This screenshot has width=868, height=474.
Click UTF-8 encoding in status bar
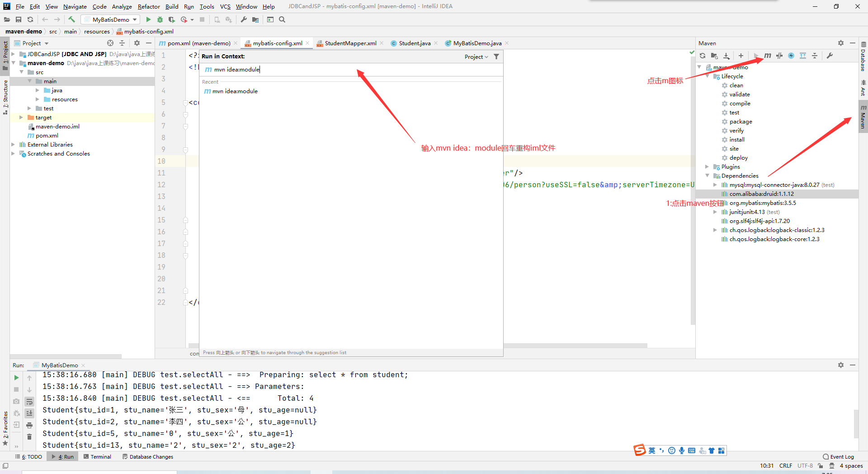pos(805,465)
